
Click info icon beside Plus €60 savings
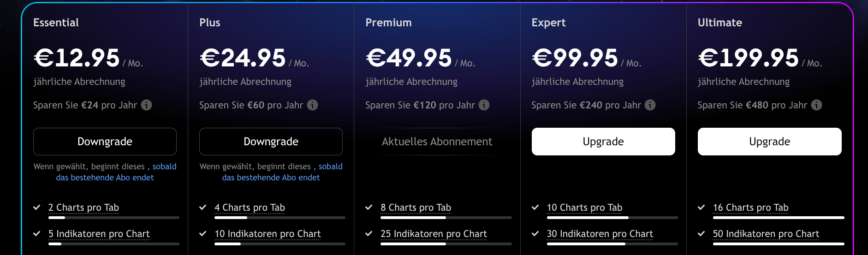(x=312, y=105)
